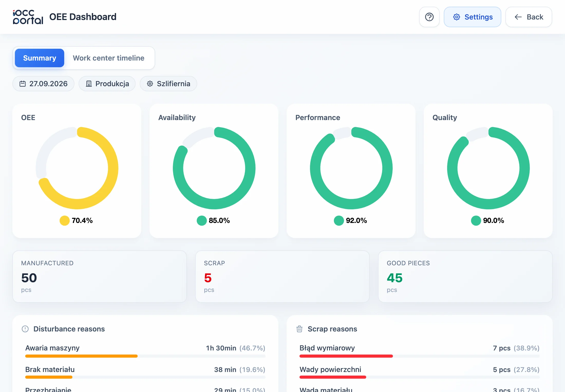Image resolution: width=565 pixels, height=392 pixels.
Task: Select the Awaria maszyny row label
Action: (x=52, y=348)
